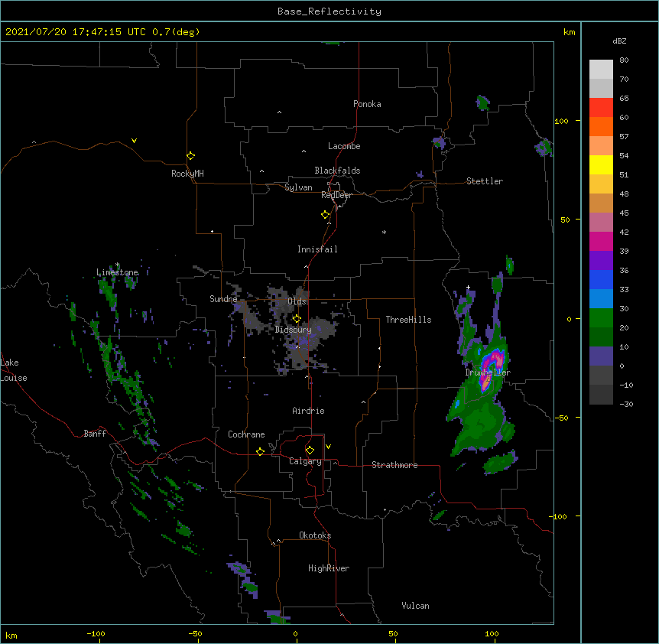Click the dBZ legend heading
The image size is (659, 644).
(619, 41)
